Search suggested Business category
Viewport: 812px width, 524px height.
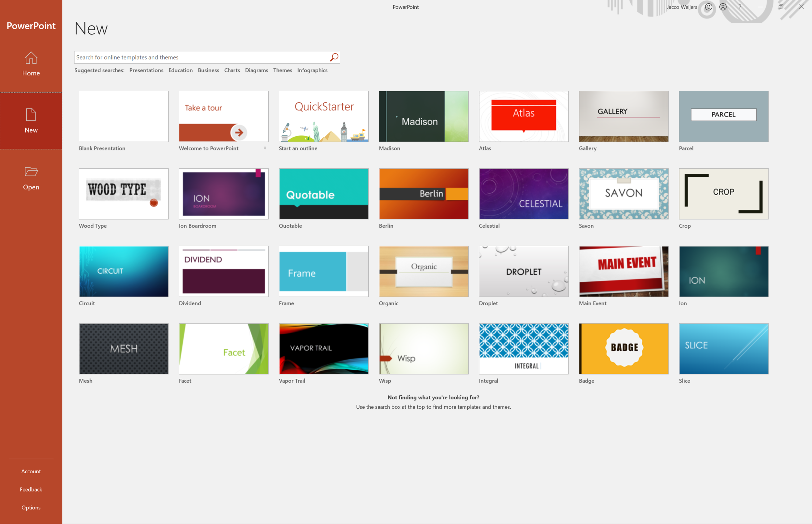tap(209, 70)
